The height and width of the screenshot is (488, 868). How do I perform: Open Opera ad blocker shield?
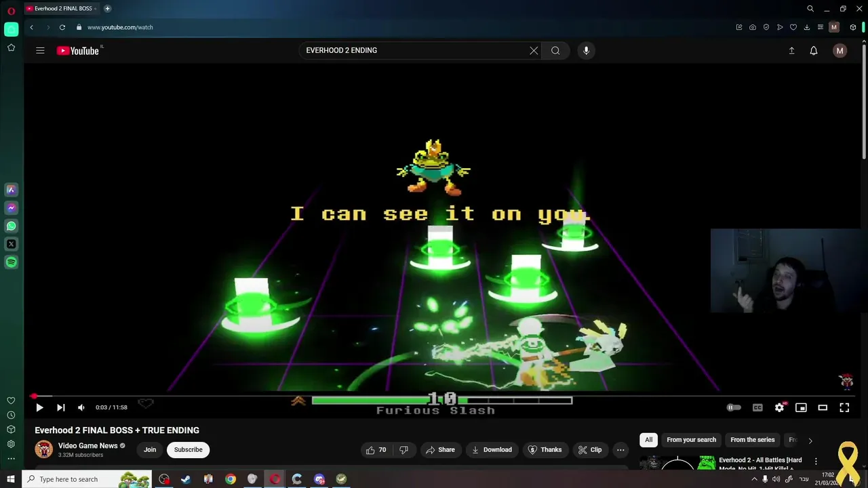tap(766, 27)
